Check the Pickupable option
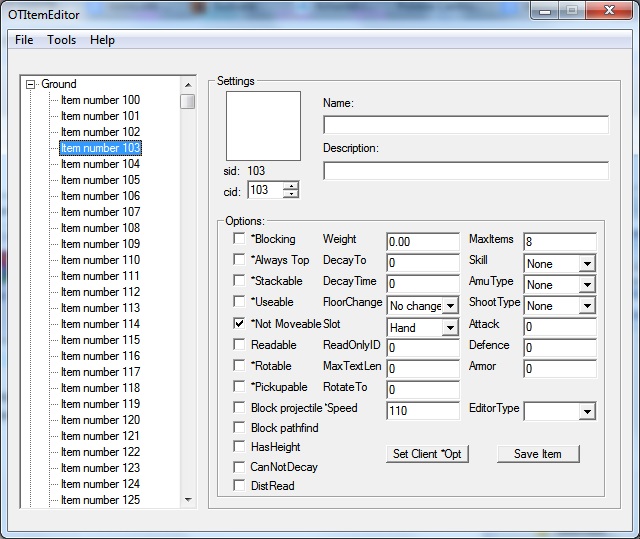 (239, 386)
